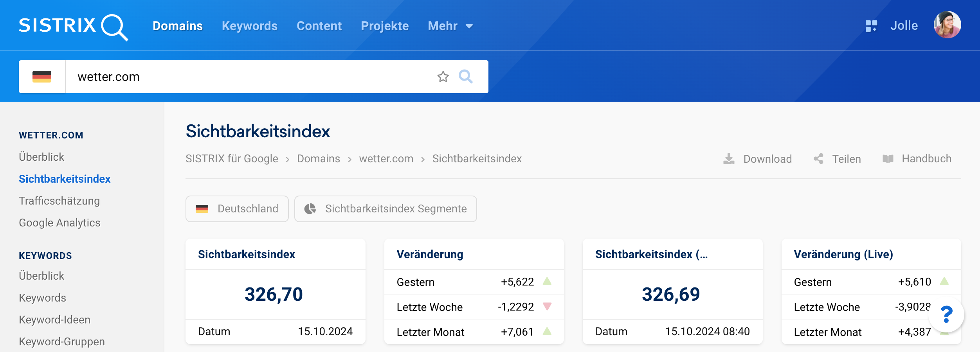Click the Veränderung card title

point(430,254)
